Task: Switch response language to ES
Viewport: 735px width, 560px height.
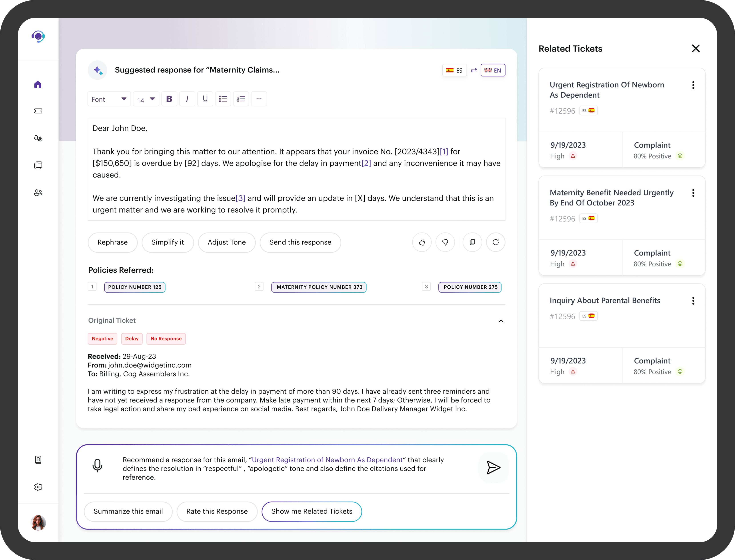Action: pos(454,70)
